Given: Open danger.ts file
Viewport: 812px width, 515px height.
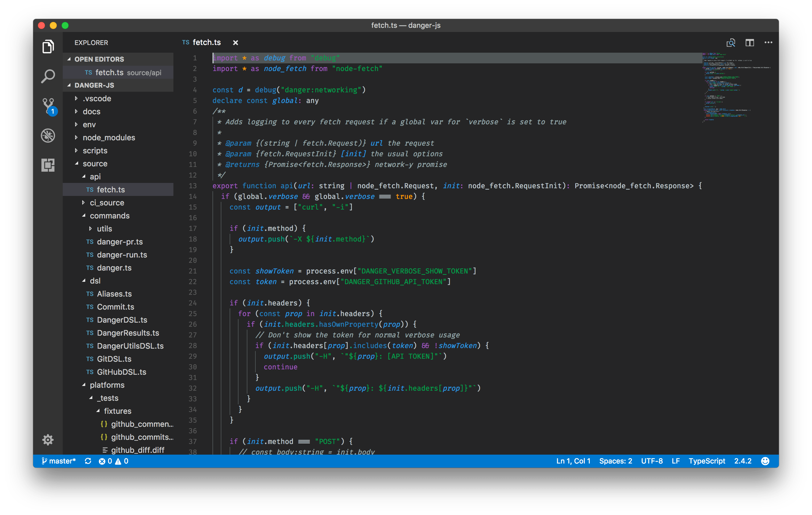Looking at the screenshot, I should click(118, 268).
